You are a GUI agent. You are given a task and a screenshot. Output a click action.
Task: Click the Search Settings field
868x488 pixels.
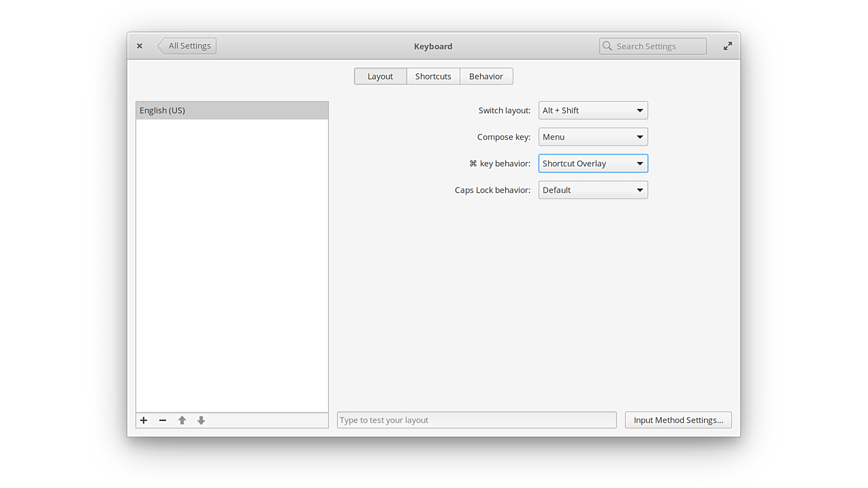[658, 46]
